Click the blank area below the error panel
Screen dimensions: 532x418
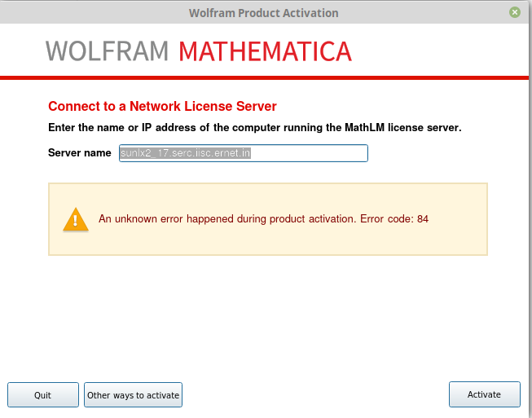(266, 318)
